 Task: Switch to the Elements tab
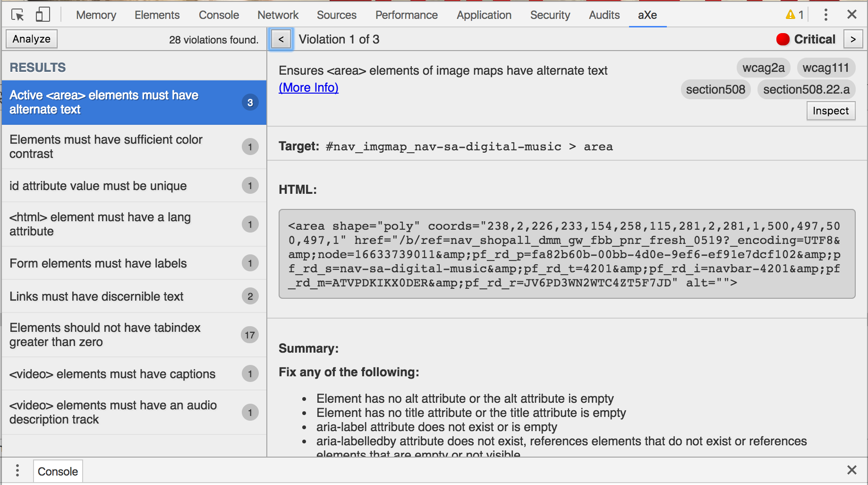[157, 15]
